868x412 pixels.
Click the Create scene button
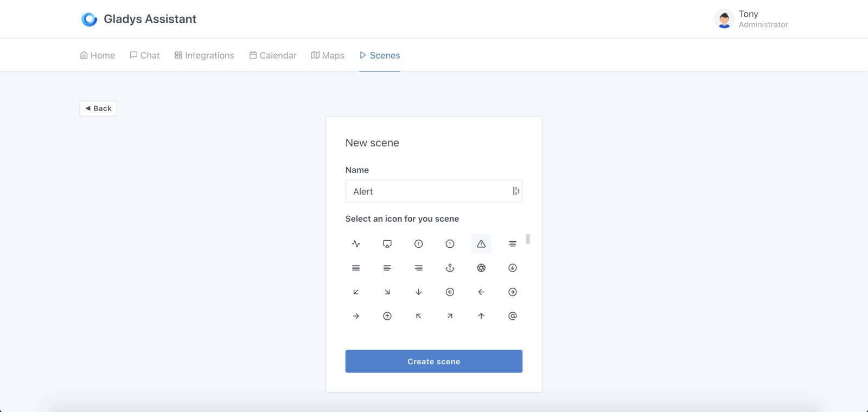coord(434,362)
